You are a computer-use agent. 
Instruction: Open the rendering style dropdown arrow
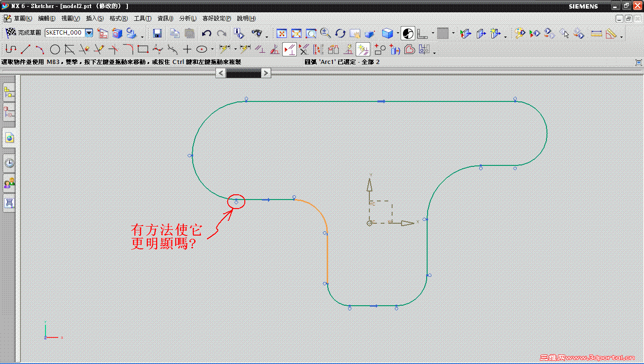coord(397,34)
